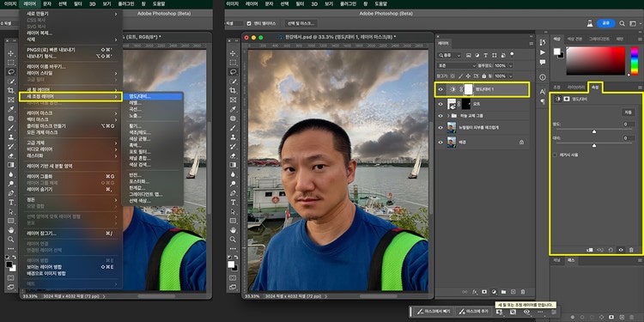The image size is (644, 322).
Task: Open the color panel hamburger menu
Action: pyautogui.click(x=640, y=39)
